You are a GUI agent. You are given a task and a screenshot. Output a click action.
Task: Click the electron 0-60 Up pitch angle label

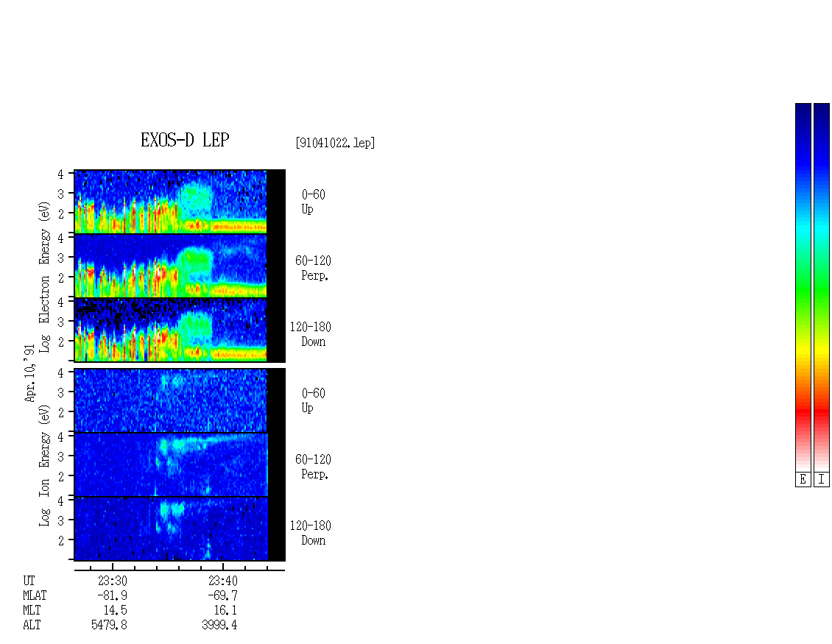(x=313, y=202)
